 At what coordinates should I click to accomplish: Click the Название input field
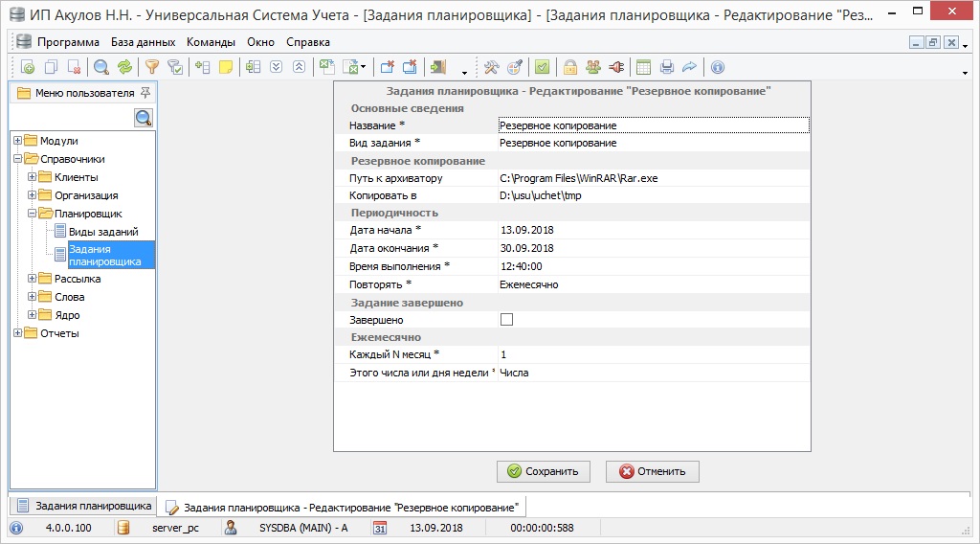click(653, 125)
